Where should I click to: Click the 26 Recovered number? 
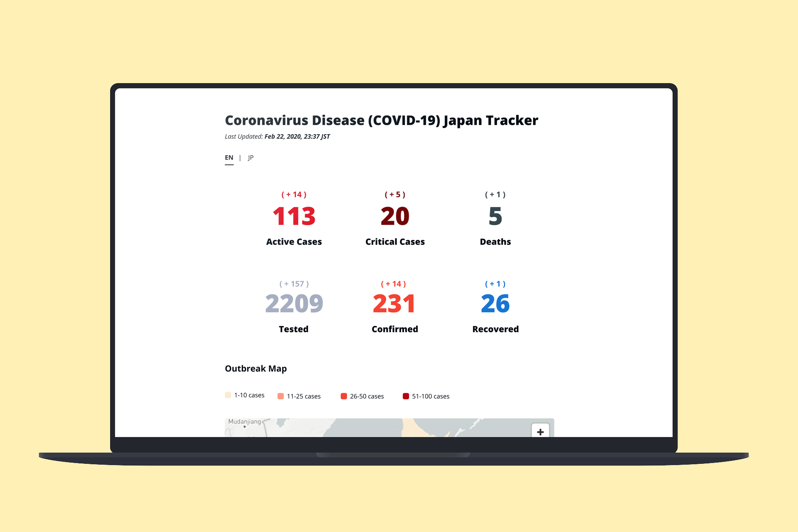click(495, 303)
